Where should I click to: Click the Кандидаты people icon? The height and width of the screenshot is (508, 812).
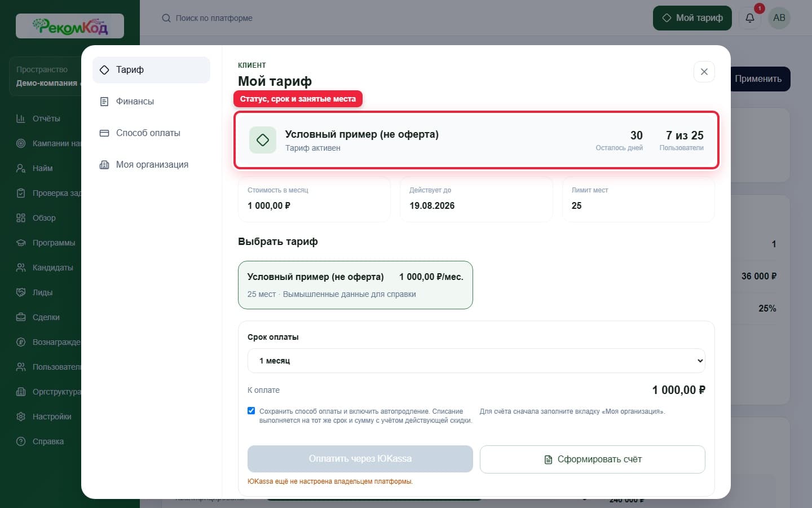[21, 268]
